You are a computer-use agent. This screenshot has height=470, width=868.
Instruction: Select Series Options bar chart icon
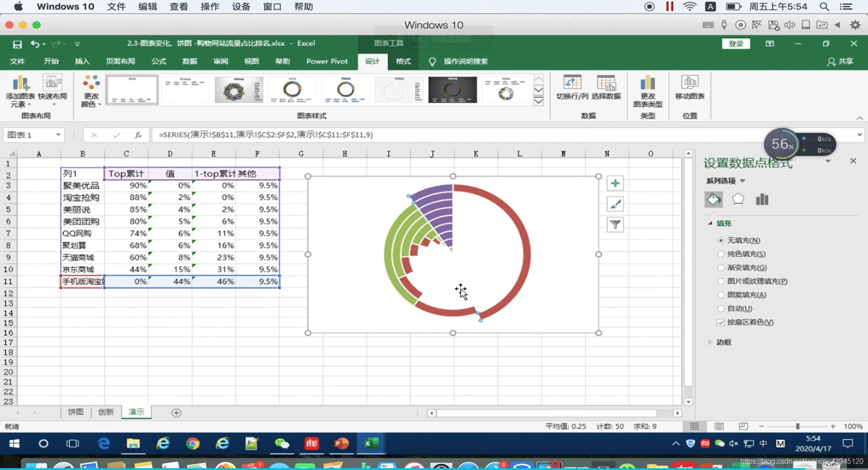coord(762,199)
